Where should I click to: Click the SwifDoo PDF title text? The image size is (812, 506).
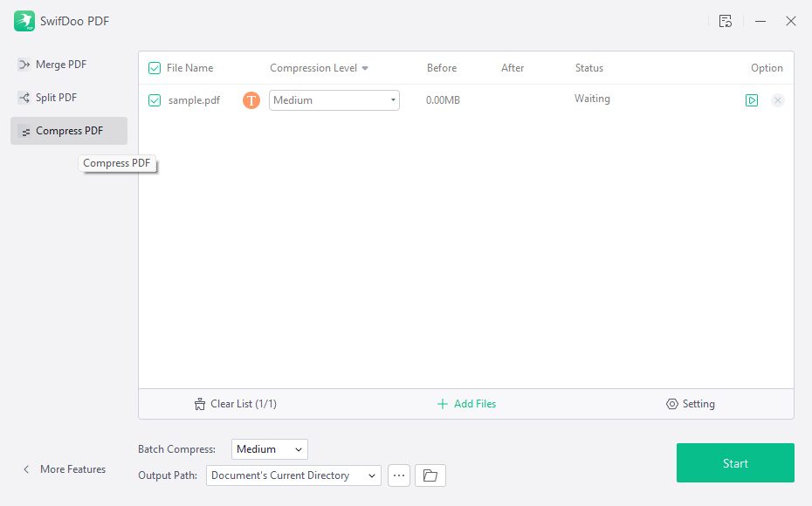74,21
